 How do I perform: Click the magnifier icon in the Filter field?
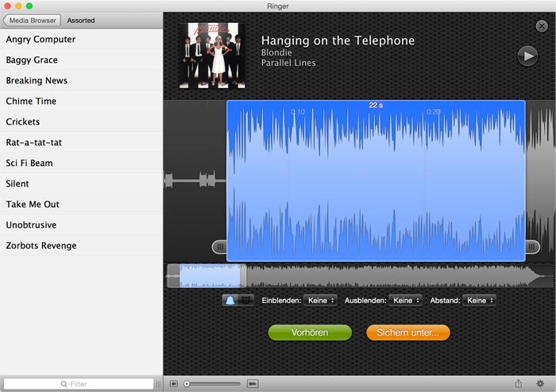point(64,384)
